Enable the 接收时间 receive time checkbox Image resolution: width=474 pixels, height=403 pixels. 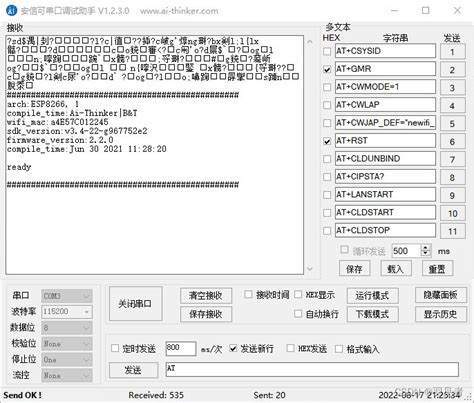(248, 294)
